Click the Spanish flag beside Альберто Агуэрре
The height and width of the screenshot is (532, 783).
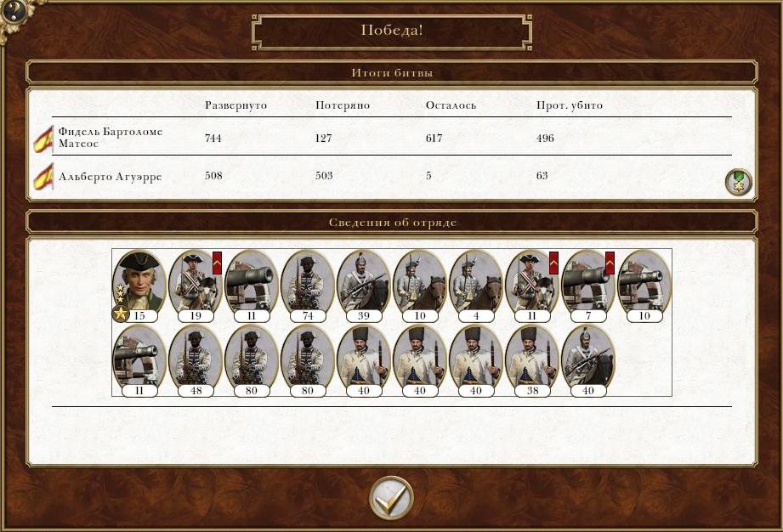43,177
